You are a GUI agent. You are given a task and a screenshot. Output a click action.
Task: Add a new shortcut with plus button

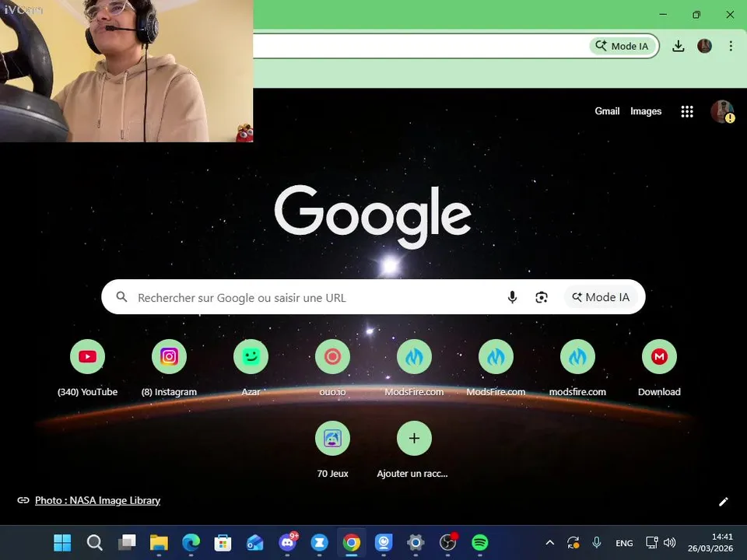415,438
